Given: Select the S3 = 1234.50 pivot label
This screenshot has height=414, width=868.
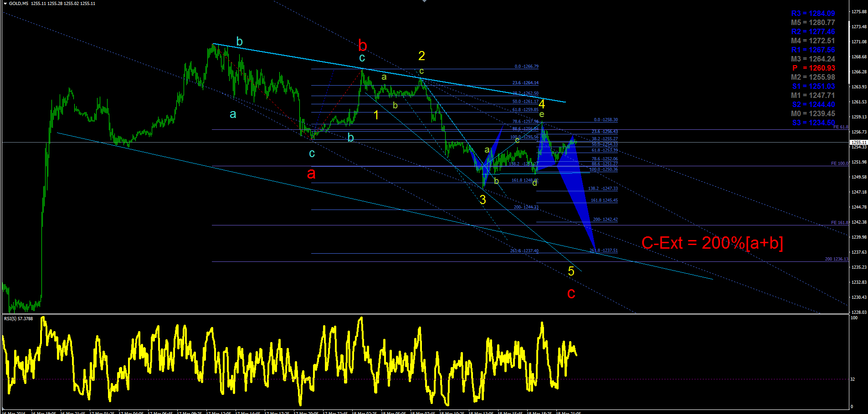Looking at the screenshot, I should [x=813, y=123].
